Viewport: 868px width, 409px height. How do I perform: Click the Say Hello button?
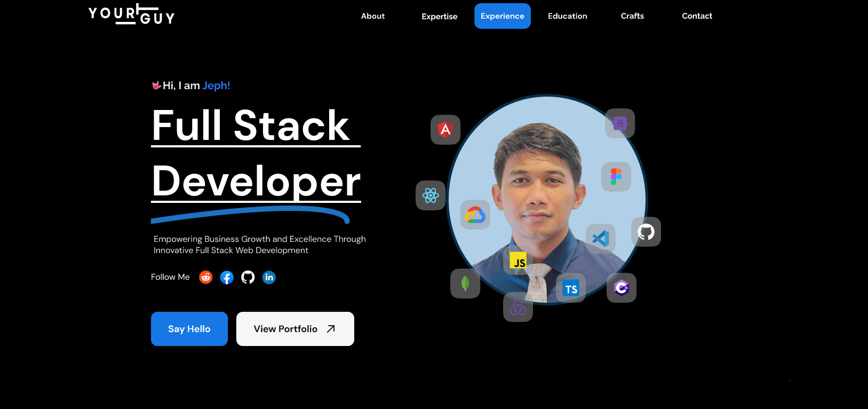[189, 329]
